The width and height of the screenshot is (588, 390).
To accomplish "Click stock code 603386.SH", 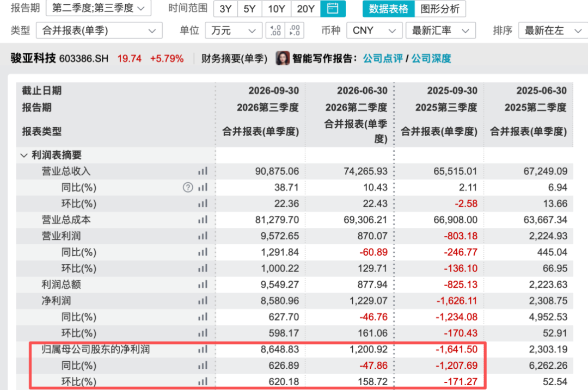I will pyautogui.click(x=84, y=59).
